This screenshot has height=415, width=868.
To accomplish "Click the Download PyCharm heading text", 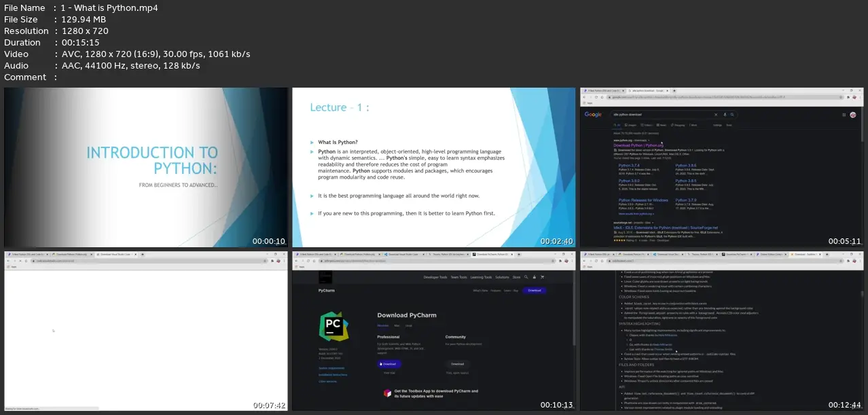I will pyautogui.click(x=407, y=315).
